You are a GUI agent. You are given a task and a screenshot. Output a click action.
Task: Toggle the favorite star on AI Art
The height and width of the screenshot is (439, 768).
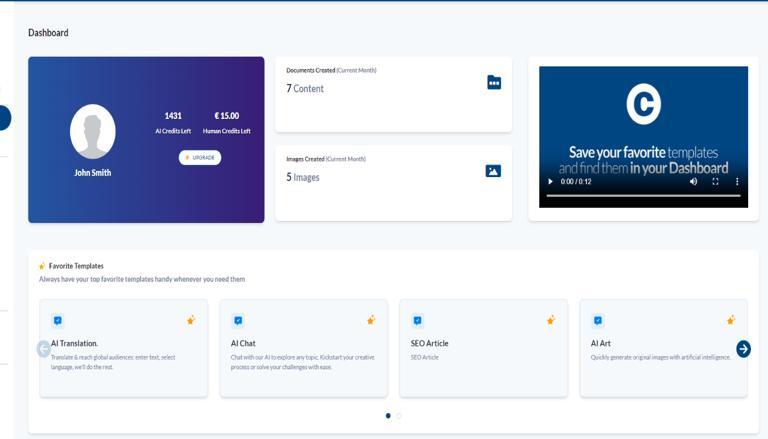coord(731,320)
